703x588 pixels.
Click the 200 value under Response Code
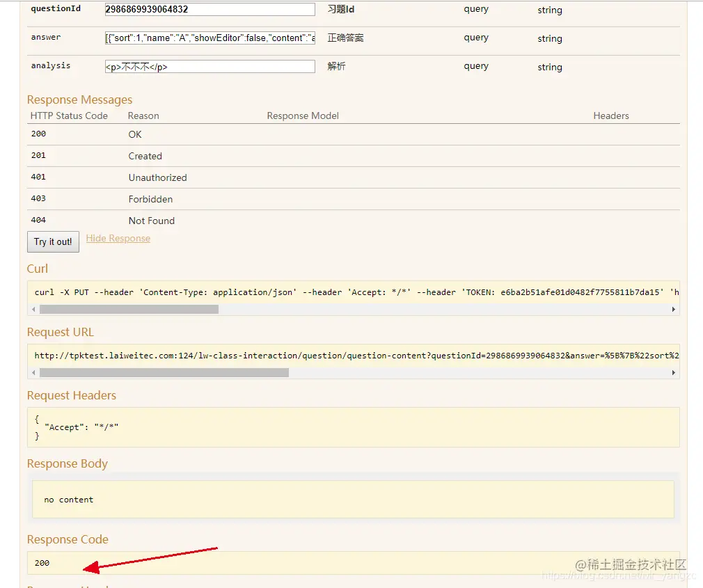42,563
